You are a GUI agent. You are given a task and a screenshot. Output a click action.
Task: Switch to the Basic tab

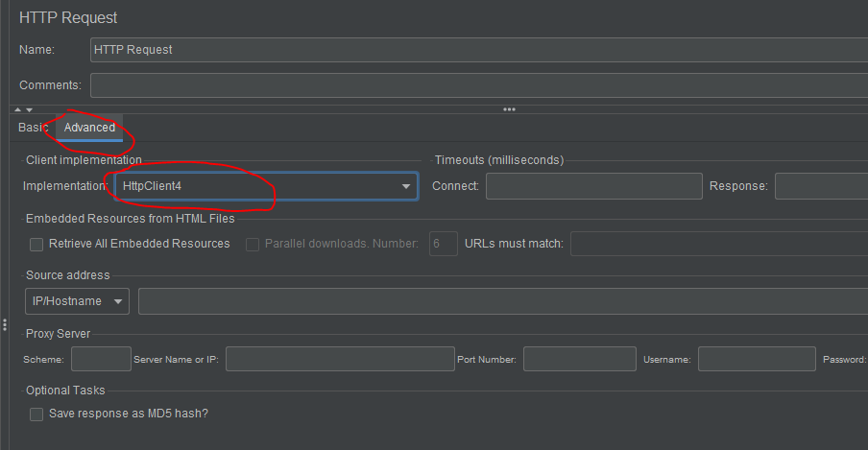click(x=34, y=128)
